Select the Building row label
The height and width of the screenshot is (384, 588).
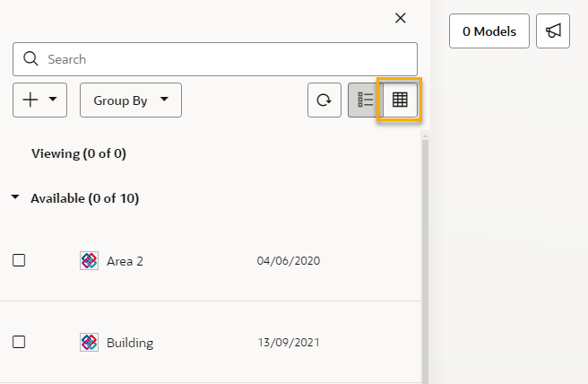130,343
